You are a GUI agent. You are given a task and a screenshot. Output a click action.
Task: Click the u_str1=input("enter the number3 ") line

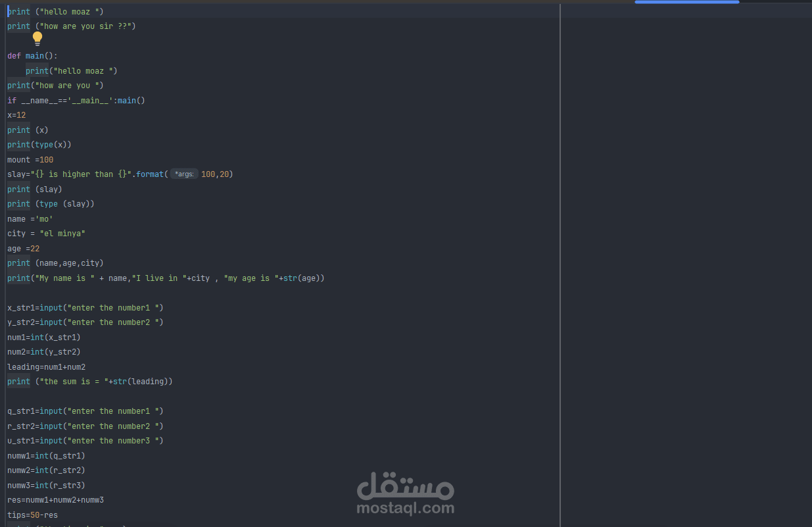(x=85, y=441)
